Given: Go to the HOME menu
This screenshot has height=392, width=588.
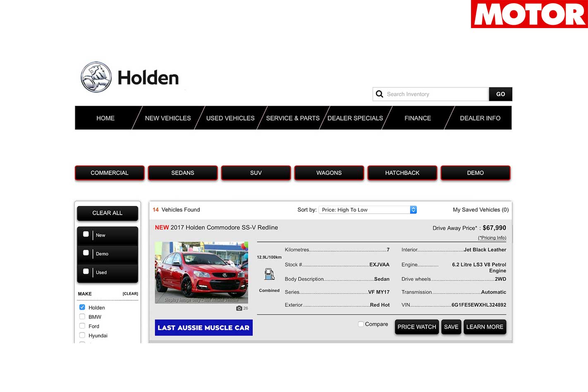Looking at the screenshot, I should click(105, 118).
